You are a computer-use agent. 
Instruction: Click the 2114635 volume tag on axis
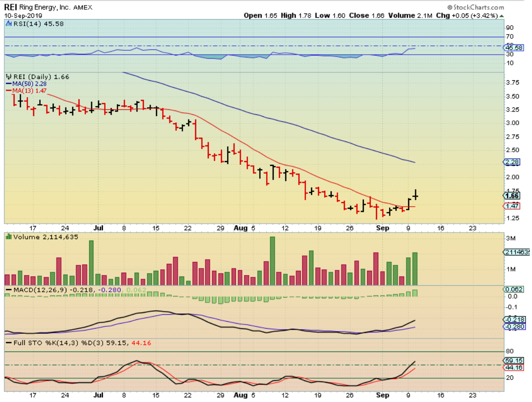[517, 252]
